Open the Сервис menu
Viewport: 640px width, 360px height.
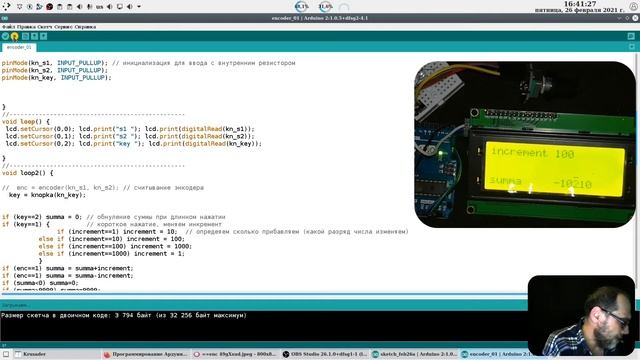coord(63,27)
